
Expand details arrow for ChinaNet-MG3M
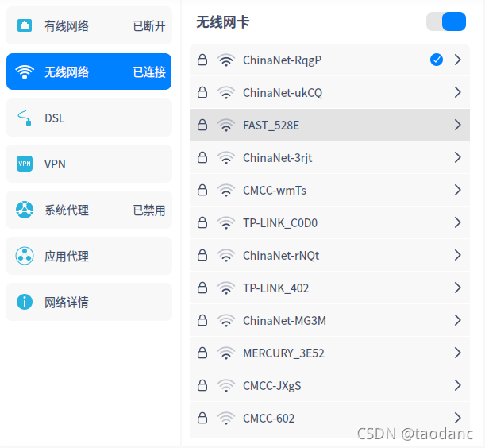458,320
